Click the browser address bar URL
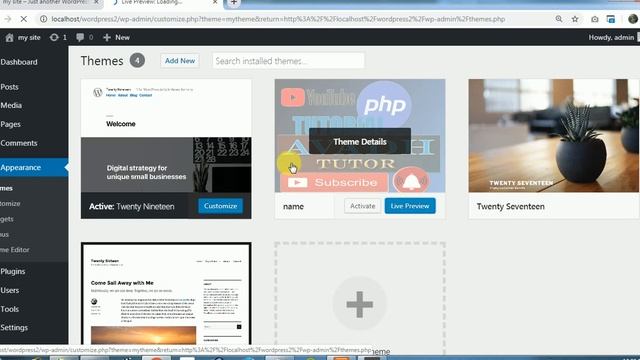 click(278, 19)
